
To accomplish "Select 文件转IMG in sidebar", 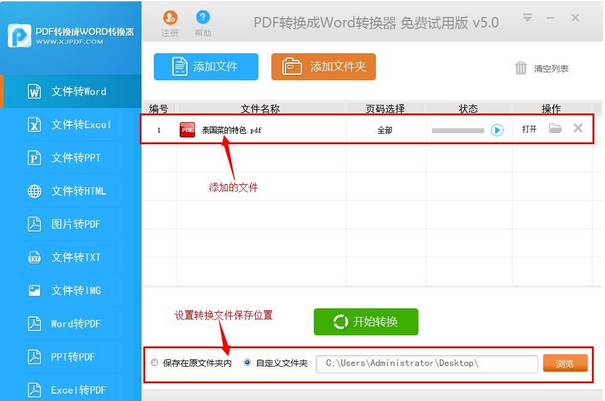I will point(71,291).
